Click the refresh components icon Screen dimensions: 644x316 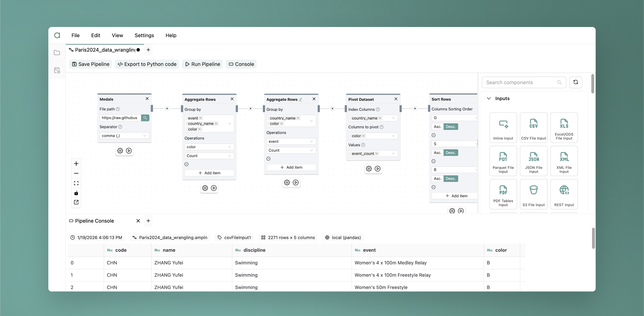click(576, 82)
